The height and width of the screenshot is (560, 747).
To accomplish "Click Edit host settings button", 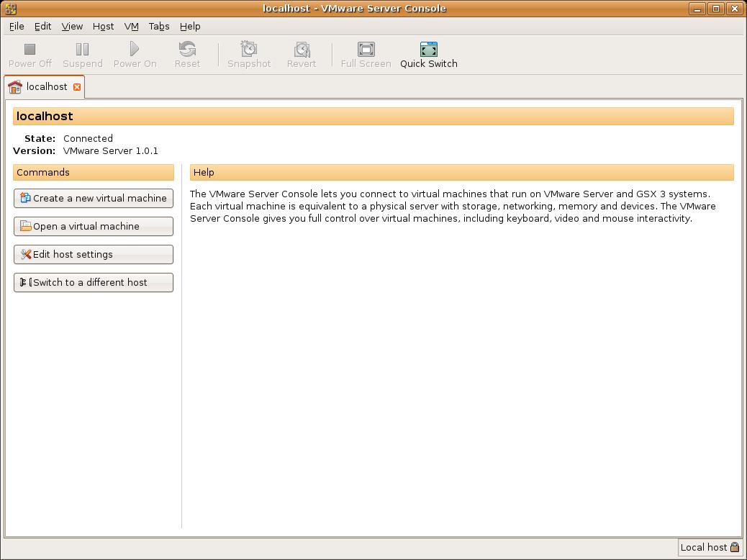I will (x=94, y=255).
